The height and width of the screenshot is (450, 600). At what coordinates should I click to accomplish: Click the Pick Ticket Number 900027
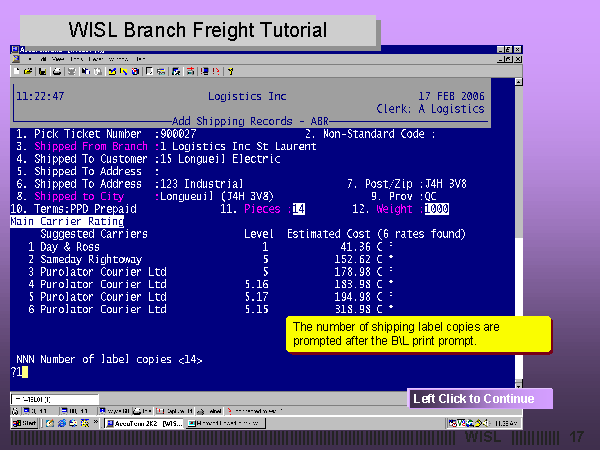point(178,134)
